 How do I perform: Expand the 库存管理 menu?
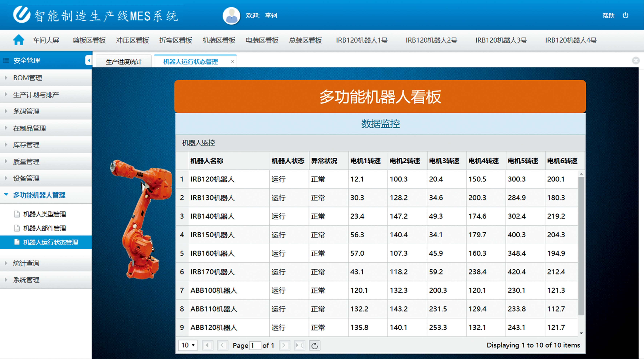(46, 145)
